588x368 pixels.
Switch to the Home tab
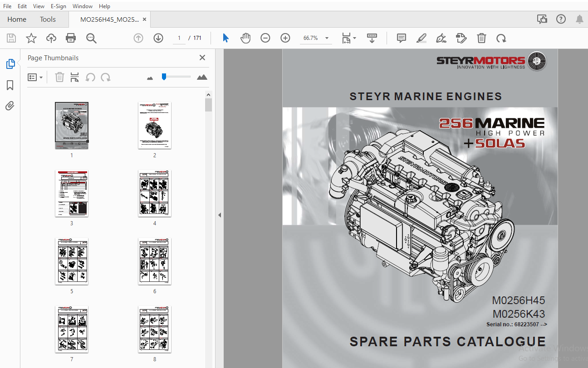(x=17, y=19)
